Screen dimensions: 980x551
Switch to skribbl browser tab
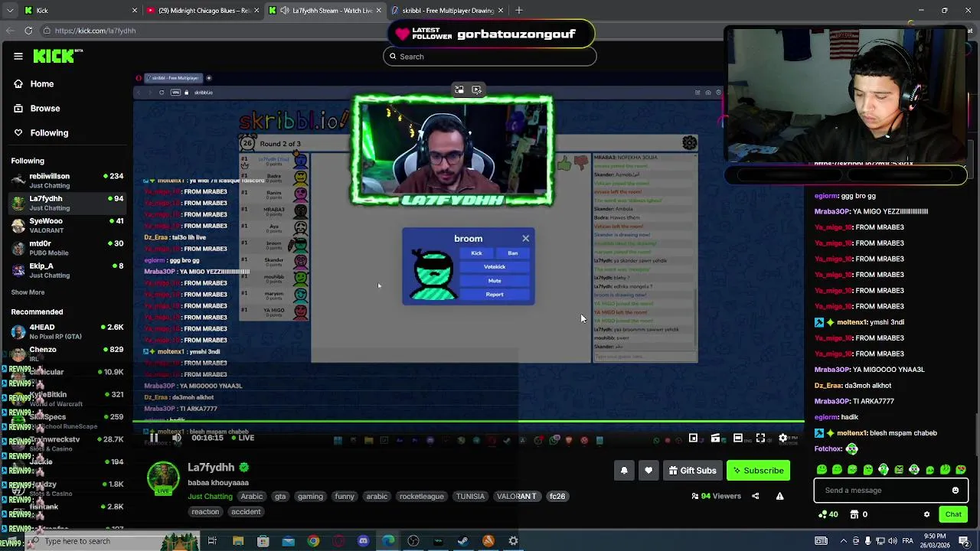point(443,11)
